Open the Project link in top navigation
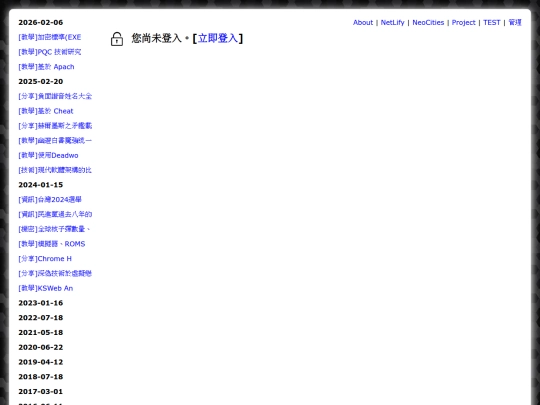Viewport: 540px width, 405px height. 463,22
